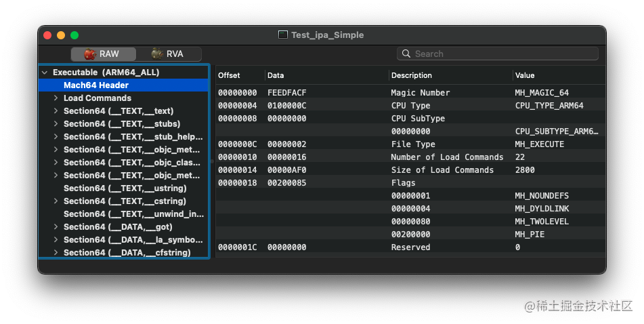Expand Section64 (__TEXT,__text) node
The height and width of the screenshot is (324, 644).
(x=56, y=110)
